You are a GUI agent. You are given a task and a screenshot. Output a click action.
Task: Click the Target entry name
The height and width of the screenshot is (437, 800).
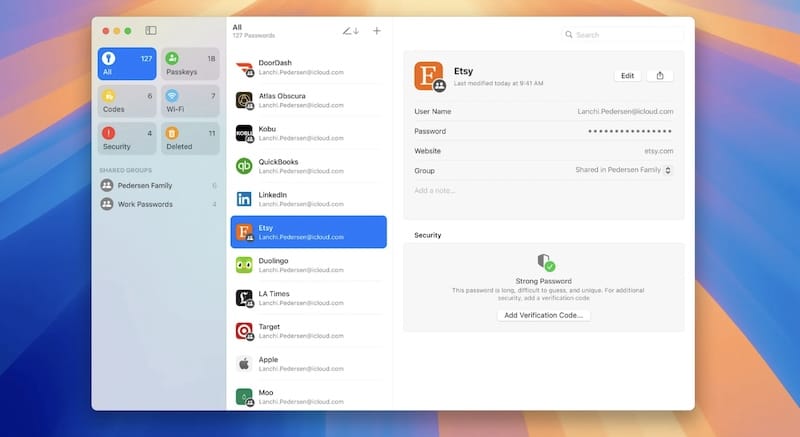[x=269, y=326]
